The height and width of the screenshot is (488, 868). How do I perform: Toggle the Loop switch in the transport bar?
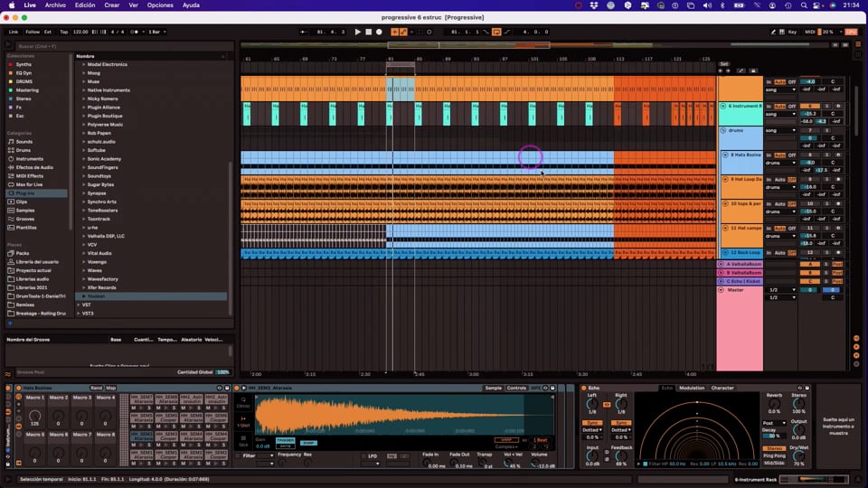496,33
